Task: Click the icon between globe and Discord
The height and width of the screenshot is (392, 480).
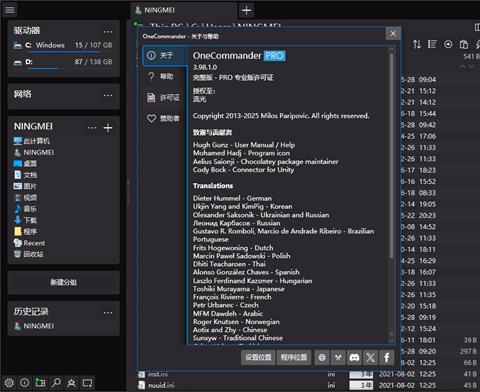Action: [x=338, y=357]
